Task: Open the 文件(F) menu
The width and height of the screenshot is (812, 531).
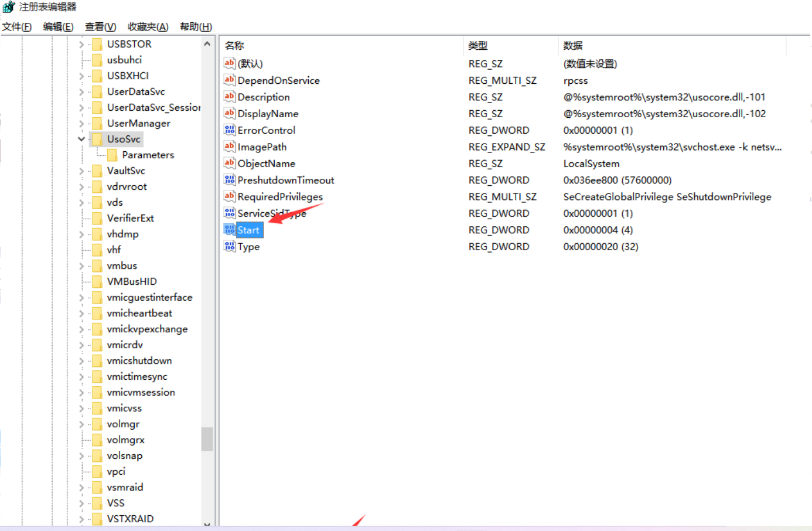Action: [16, 27]
